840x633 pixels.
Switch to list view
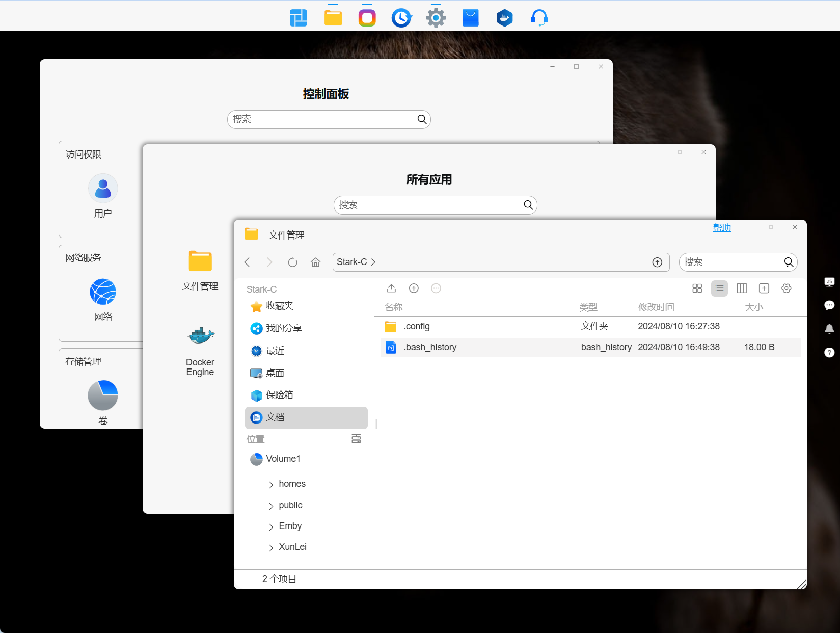(719, 288)
